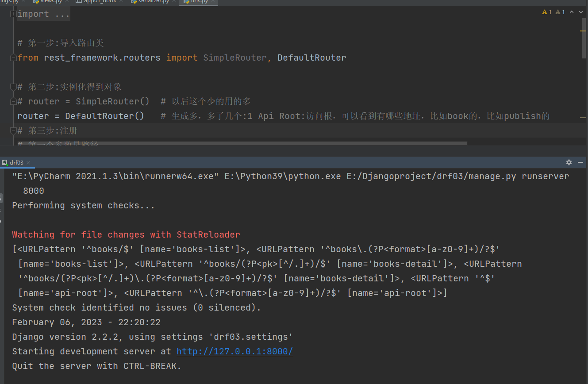Click the port "8000" line in console
The image size is (588, 384).
pos(34,191)
